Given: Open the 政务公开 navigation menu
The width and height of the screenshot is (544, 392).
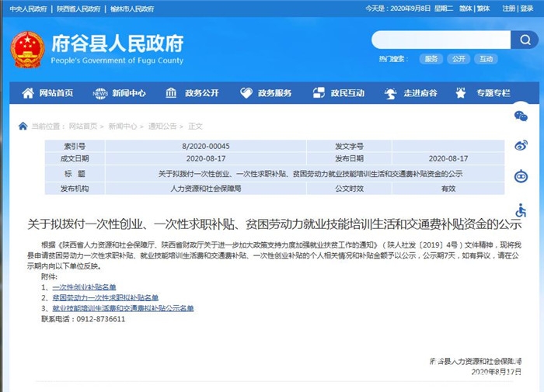Looking at the screenshot, I should [x=201, y=93].
